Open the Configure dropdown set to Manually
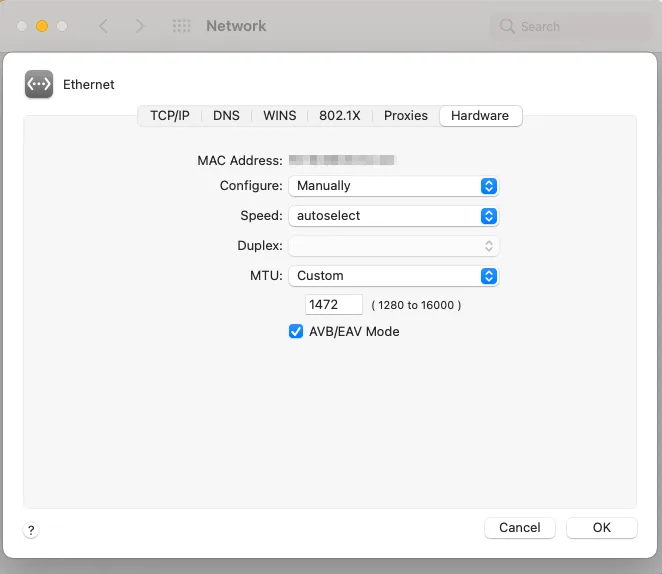The width and height of the screenshot is (662, 574). click(x=393, y=186)
